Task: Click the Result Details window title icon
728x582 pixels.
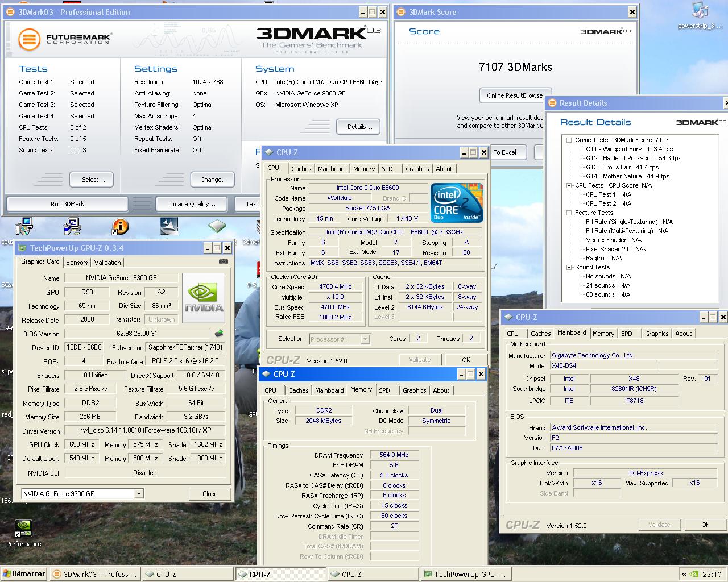Action: tap(552, 103)
